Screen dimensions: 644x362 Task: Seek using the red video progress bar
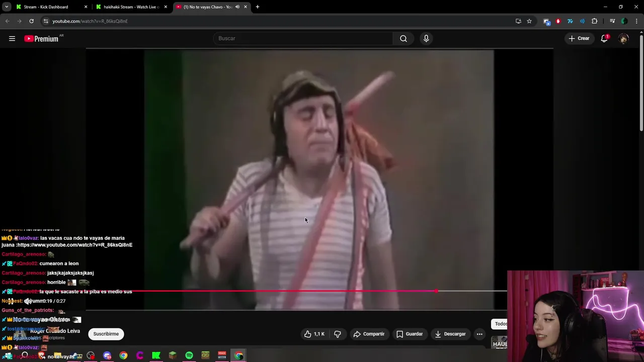(297, 291)
